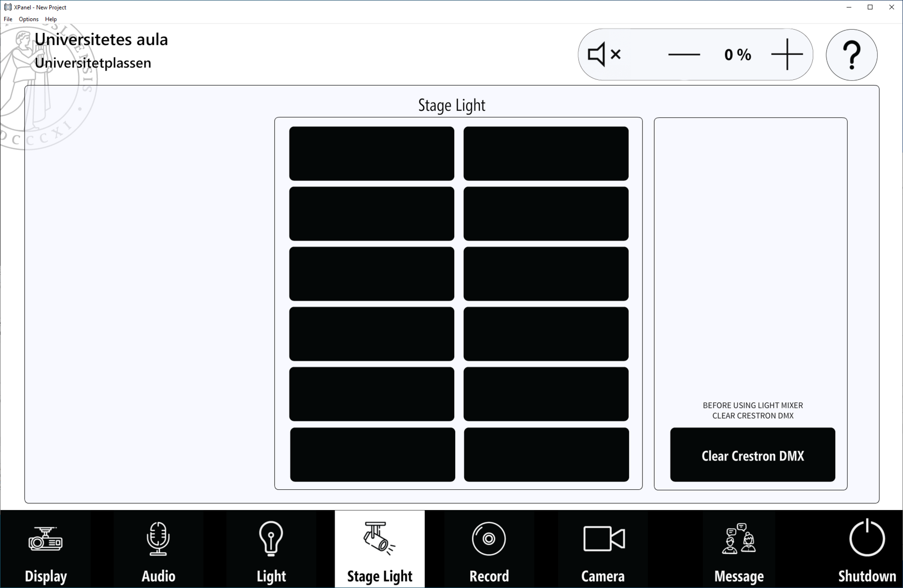This screenshot has width=903, height=588.
Task: Maximize the XPanel window
Action: tap(870, 7)
